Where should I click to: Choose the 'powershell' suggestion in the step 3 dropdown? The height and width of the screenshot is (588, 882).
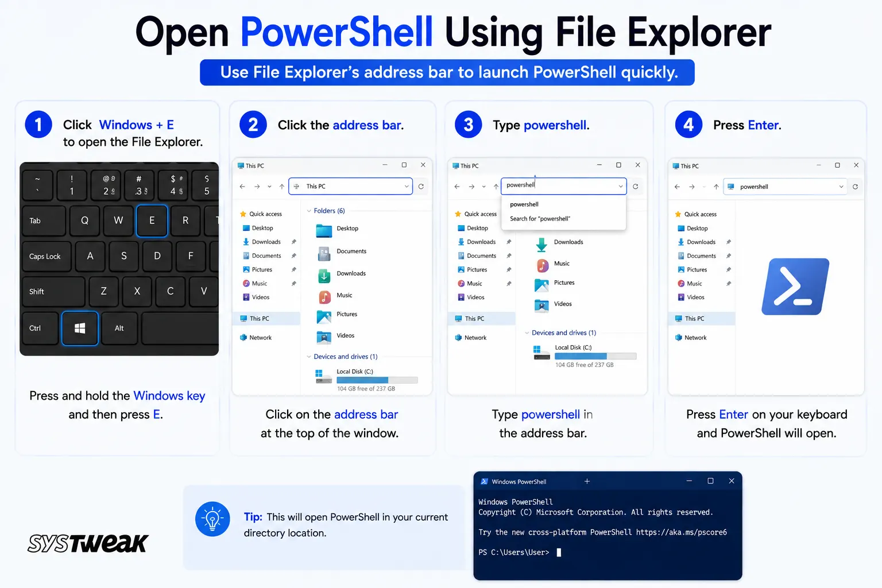pos(563,204)
